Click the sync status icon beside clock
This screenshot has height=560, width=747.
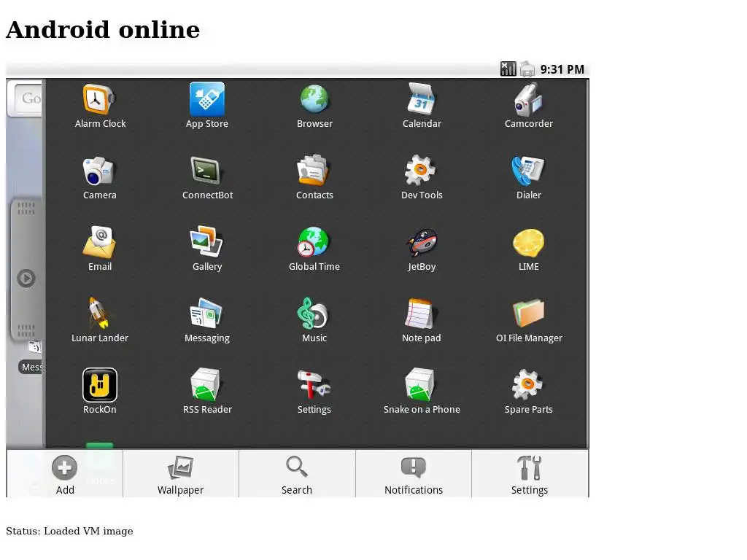pos(527,69)
